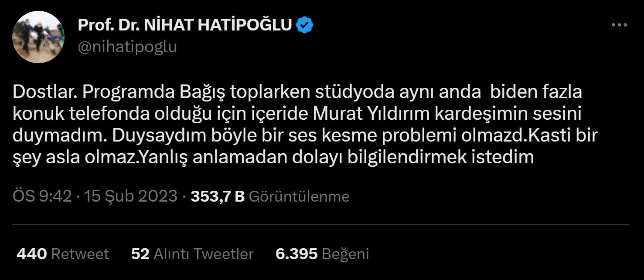Click the horizontal divider below the timestamp
Screen dimensions: 644x280
(321, 225)
